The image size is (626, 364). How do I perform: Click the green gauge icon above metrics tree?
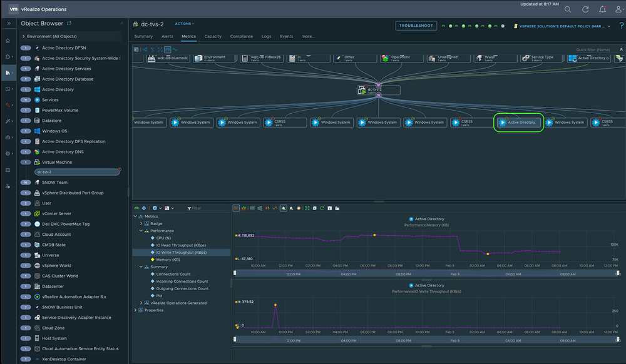pos(136,208)
